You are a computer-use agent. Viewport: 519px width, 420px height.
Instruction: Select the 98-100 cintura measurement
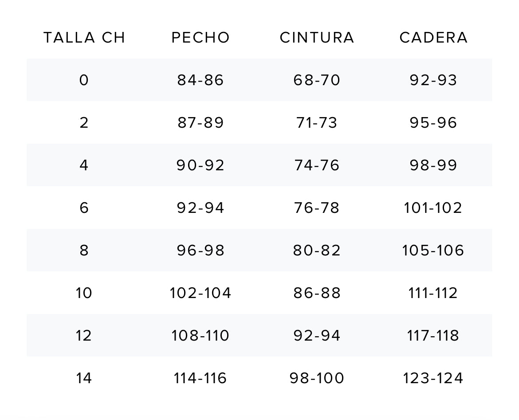[x=317, y=378]
